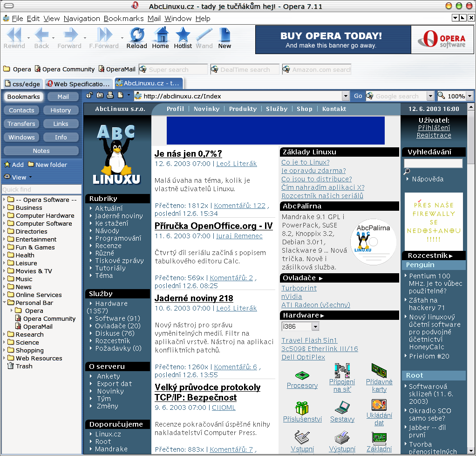Open the Bookmarks menu
The width and height of the screenshot is (476, 456).
(x=123, y=19)
